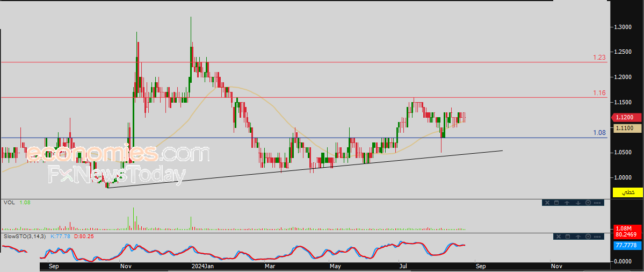Screen dimensions: 644x272
Task: Select the 1.08 support line label
Action: pos(599,133)
